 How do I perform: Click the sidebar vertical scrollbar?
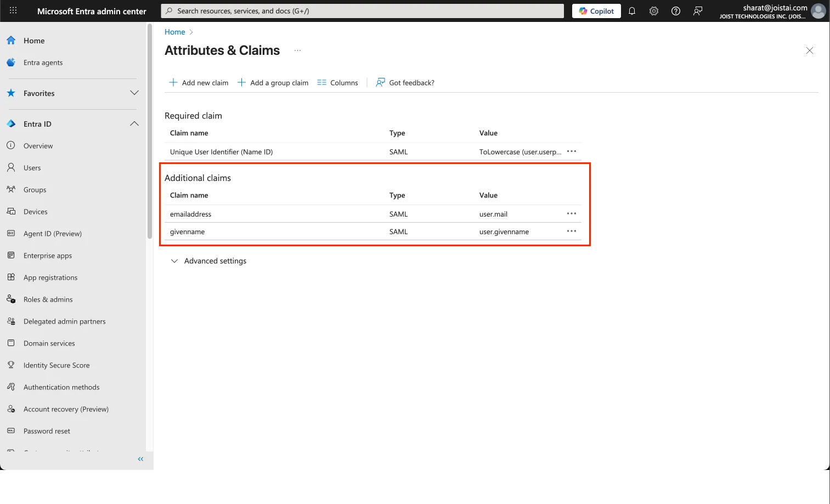150,132
